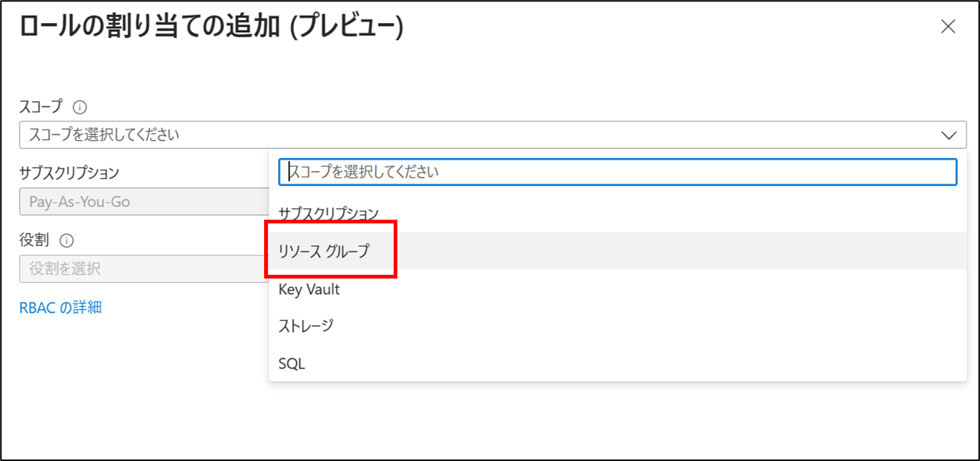Image resolution: width=980 pixels, height=461 pixels.
Task: Click the scope search field in dropdown
Action: pos(618,172)
